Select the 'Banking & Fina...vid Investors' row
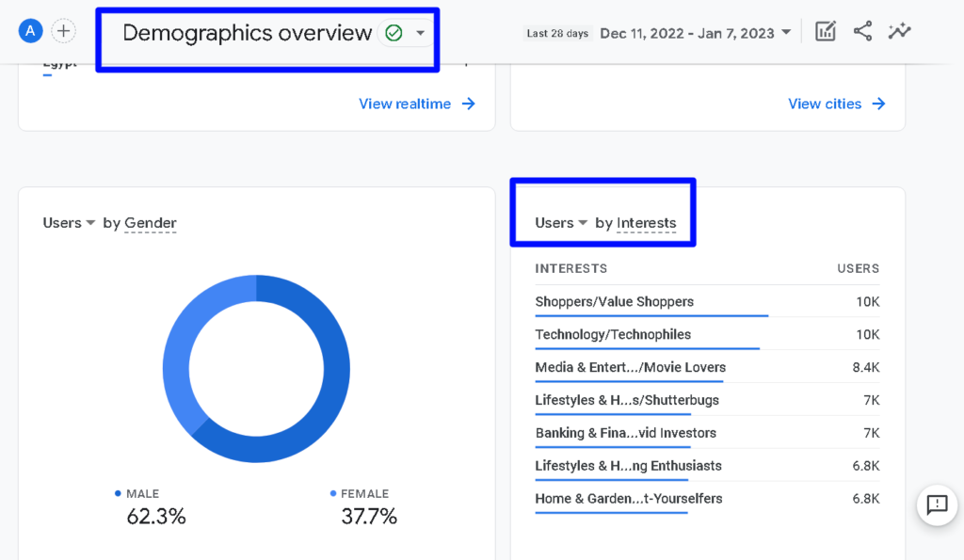 (x=707, y=433)
